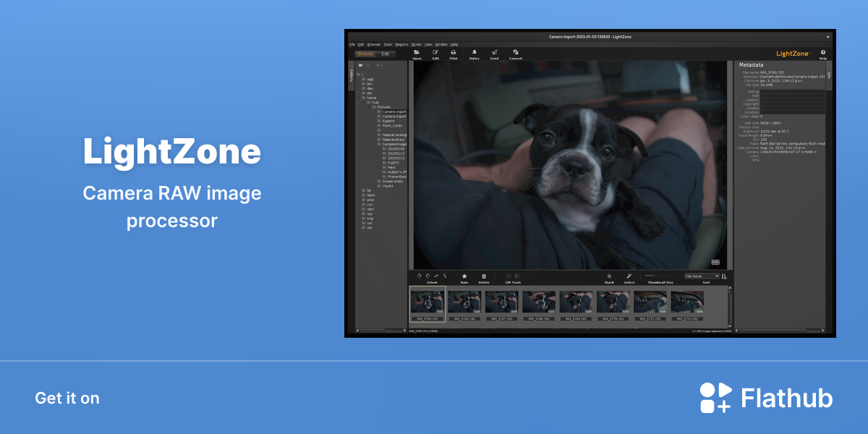Flip image horizontally in Orient group
The image size is (868, 434).
(x=436, y=276)
